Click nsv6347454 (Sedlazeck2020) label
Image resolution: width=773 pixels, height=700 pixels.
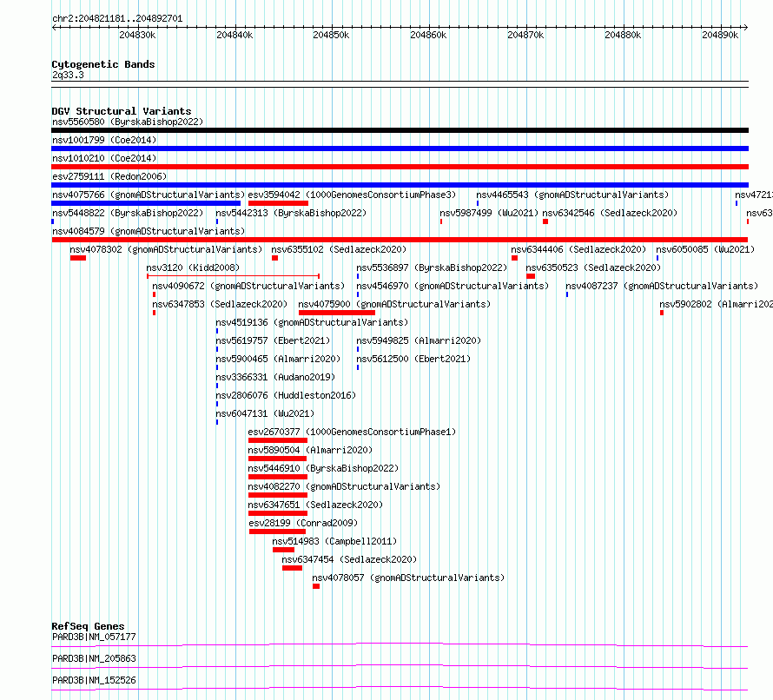pos(349,559)
